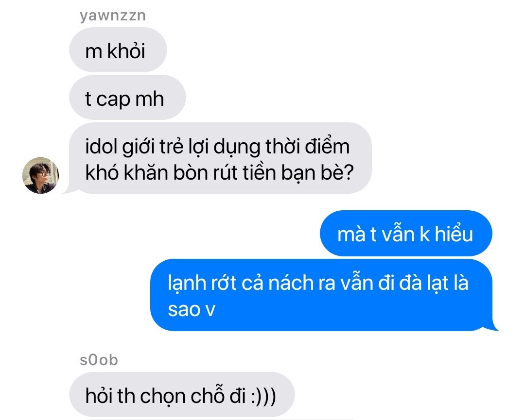This screenshot has height=420, width=525.
Task: Select the 'hỏi th chọn chỗ đi' bubble
Action: click(182, 395)
